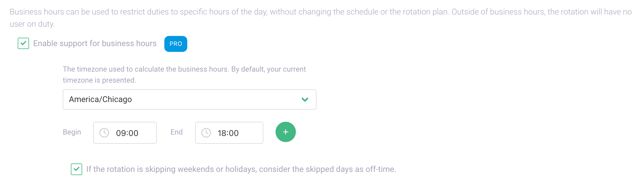Click the blue PRO badge

point(176,44)
